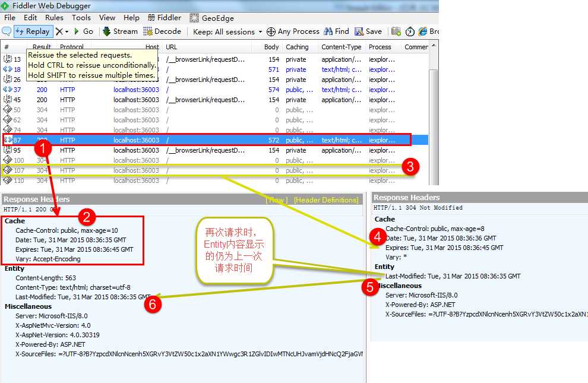Select session 95 browserLink request

214,150
